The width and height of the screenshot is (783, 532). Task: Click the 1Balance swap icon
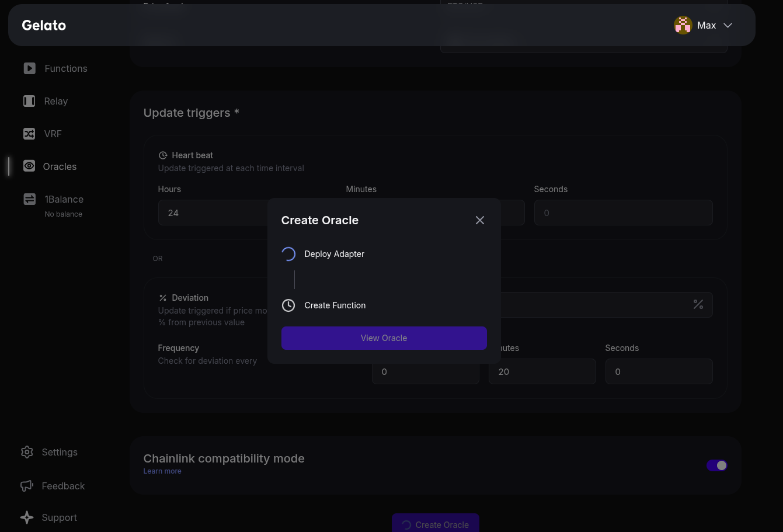click(29, 199)
